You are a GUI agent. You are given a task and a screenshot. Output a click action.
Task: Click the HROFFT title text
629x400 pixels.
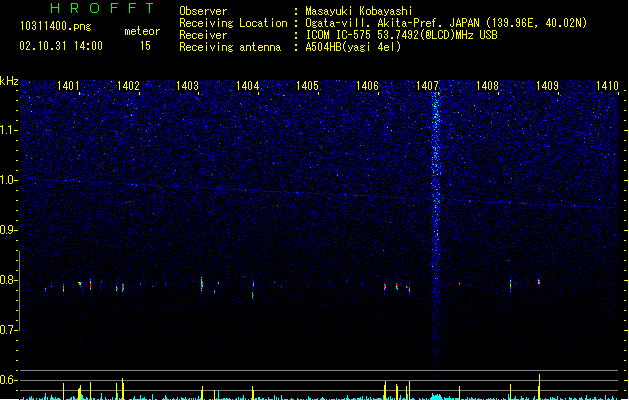(x=103, y=8)
